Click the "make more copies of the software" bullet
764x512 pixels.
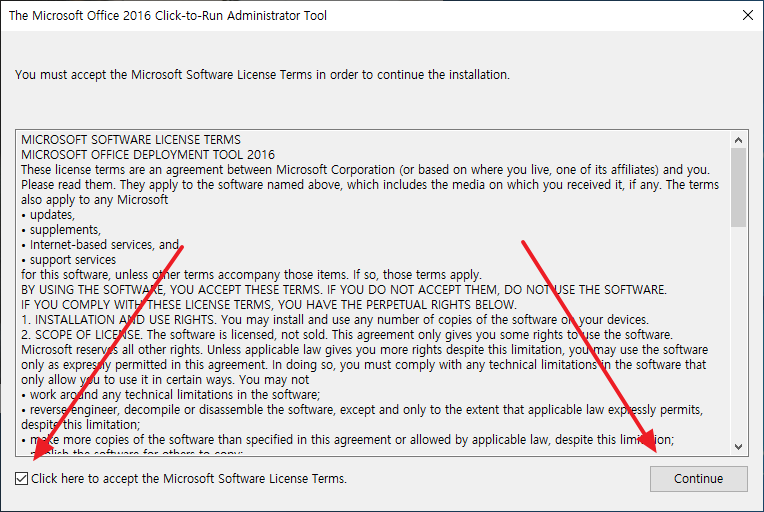347,440
